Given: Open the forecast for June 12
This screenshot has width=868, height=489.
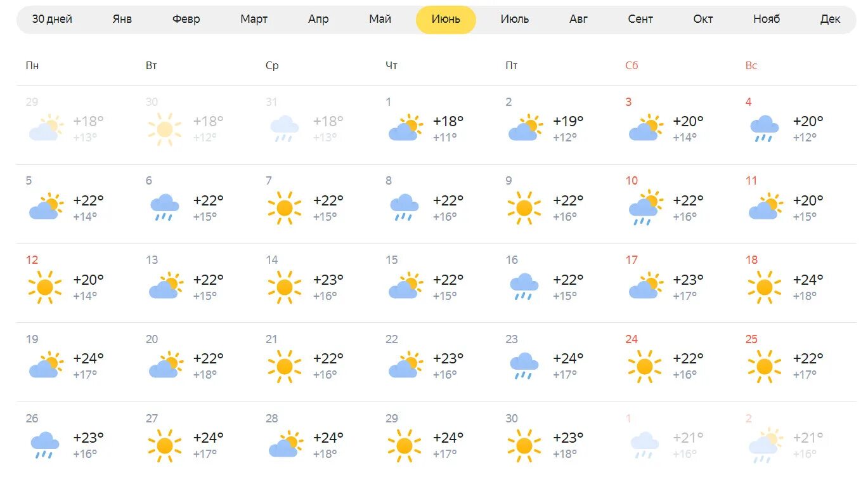Looking at the screenshot, I should click(76, 283).
